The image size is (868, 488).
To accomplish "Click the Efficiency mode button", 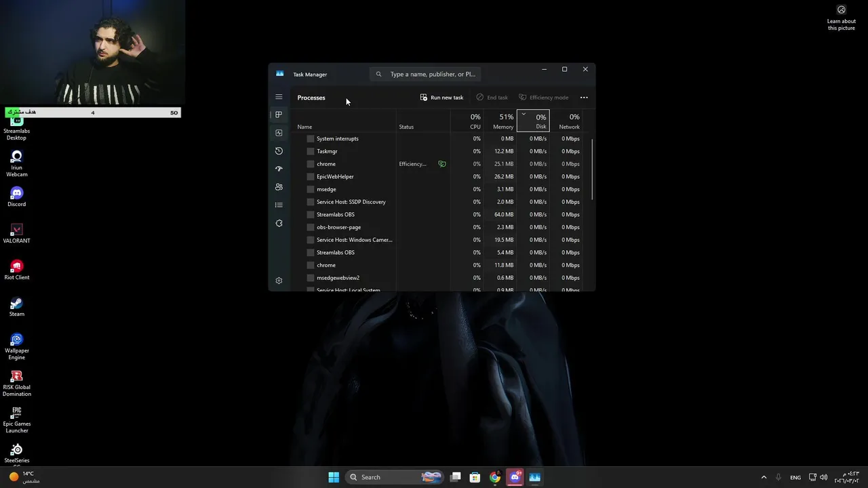I will tap(543, 98).
